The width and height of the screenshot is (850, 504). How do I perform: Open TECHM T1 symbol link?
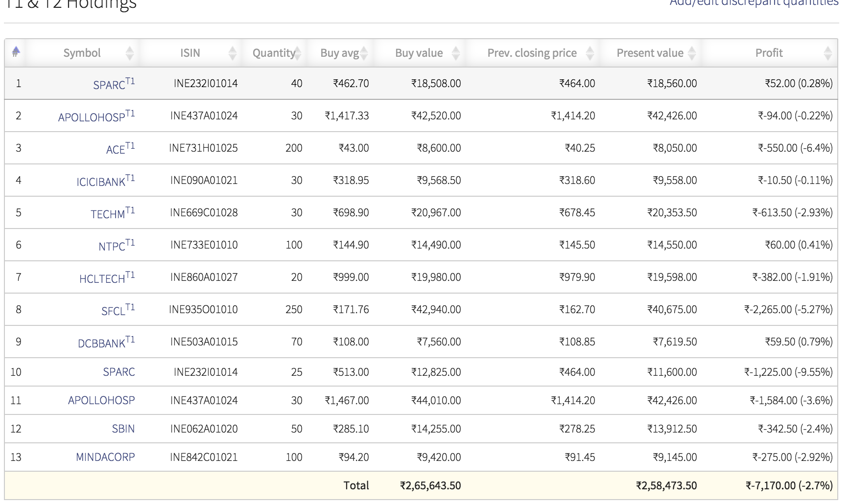pos(113,213)
